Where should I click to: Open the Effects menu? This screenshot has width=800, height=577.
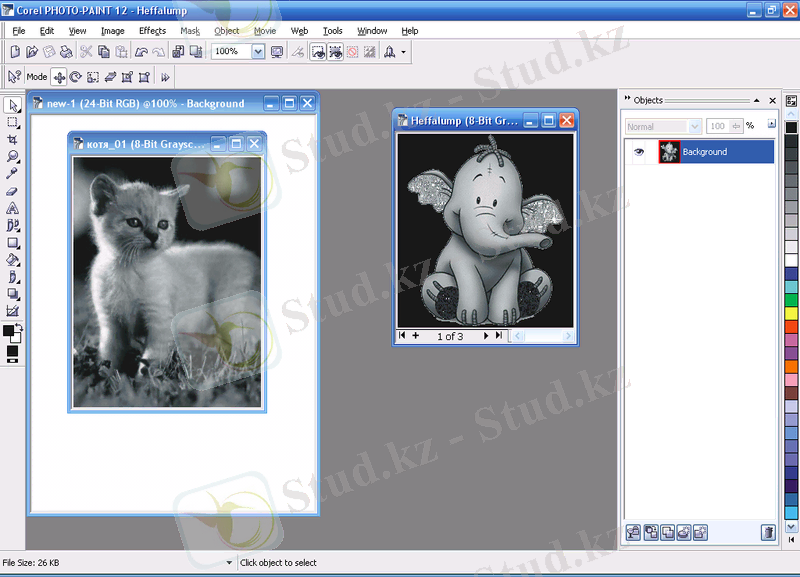(x=152, y=31)
